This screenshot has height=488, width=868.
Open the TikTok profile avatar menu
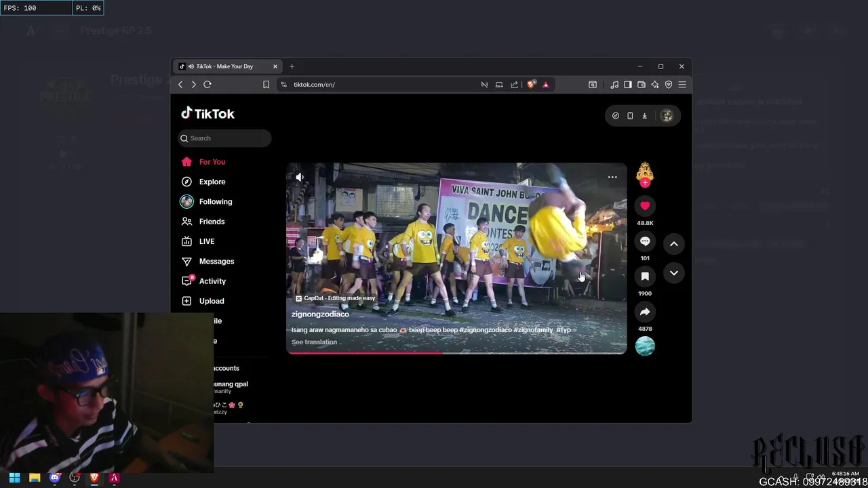click(667, 116)
